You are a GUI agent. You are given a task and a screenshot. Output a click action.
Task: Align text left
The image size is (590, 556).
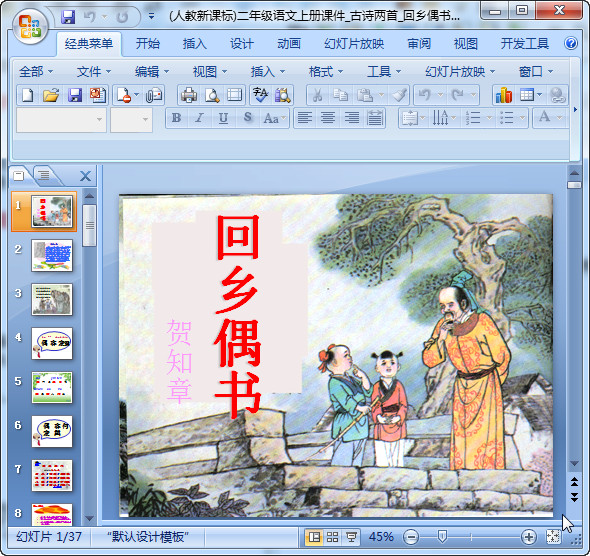[304, 118]
